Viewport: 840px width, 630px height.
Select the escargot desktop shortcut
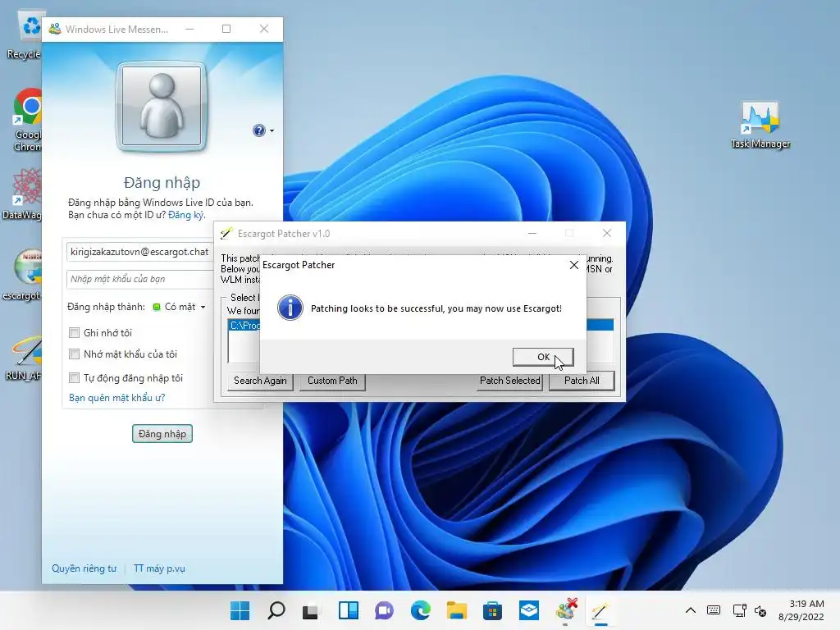[x=24, y=274]
